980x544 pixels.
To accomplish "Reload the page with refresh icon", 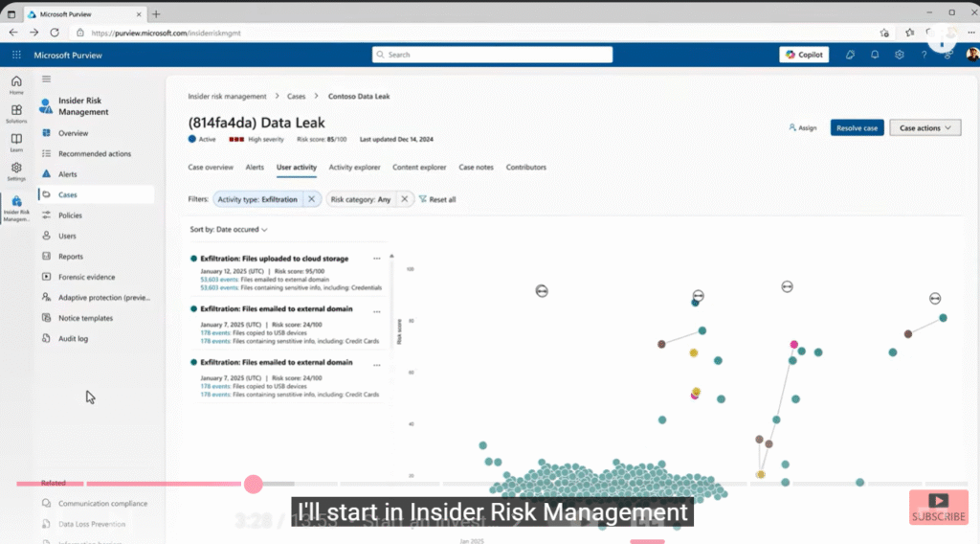I will 55,33.
